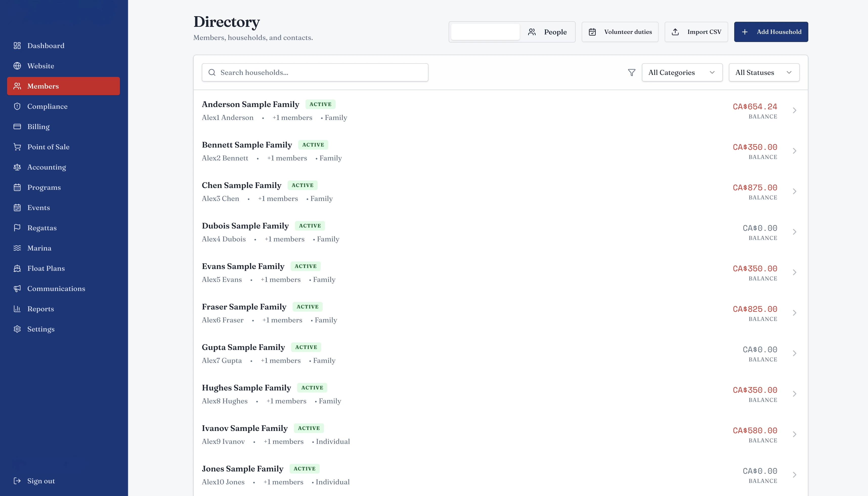This screenshot has width=868, height=496.
Task: Open the All Statuses dropdown
Action: coord(764,72)
